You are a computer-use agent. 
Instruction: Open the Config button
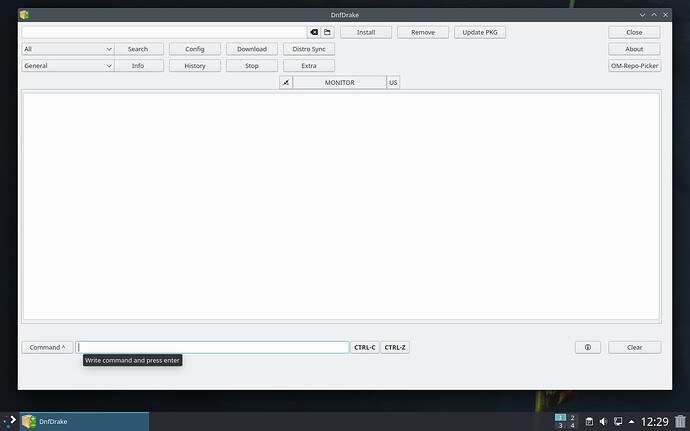(x=195, y=49)
